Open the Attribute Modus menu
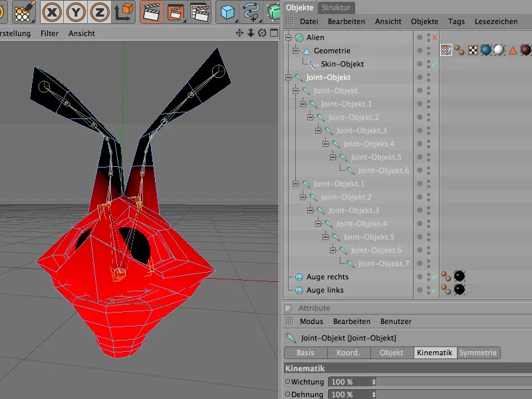The image size is (532, 399). click(311, 321)
